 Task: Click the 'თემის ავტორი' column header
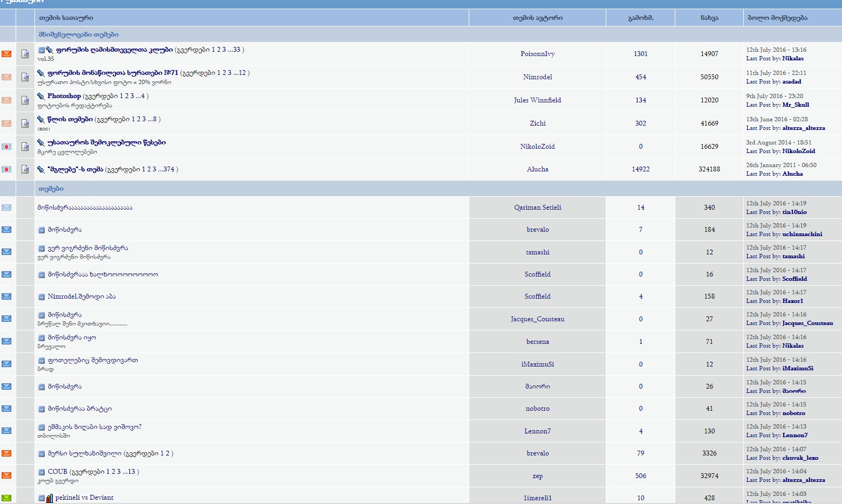point(538,18)
